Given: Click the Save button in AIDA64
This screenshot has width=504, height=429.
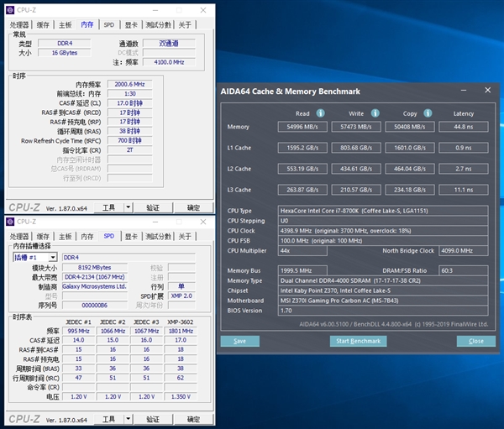Looking at the screenshot, I should point(239,341).
